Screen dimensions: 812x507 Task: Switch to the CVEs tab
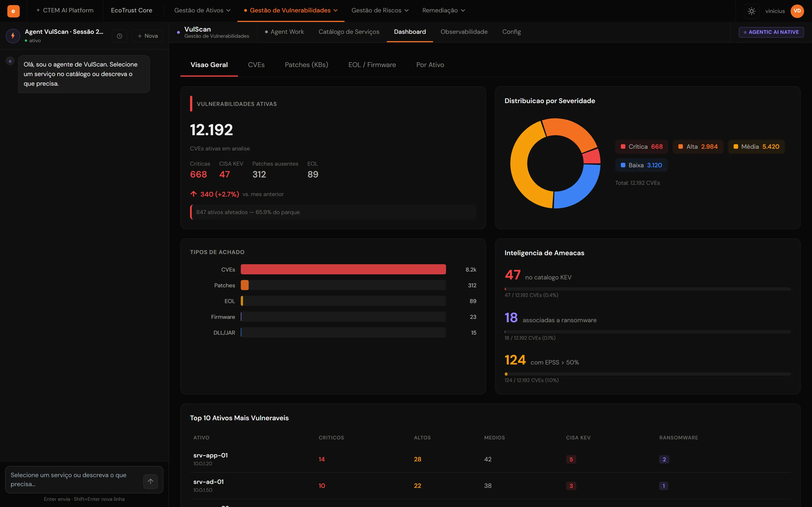(x=256, y=65)
